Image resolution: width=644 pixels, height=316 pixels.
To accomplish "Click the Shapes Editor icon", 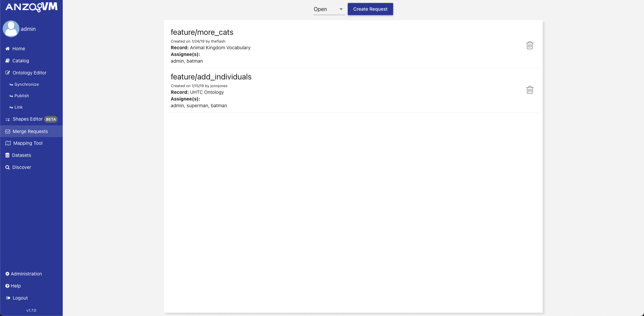I will click(x=7, y=119).
